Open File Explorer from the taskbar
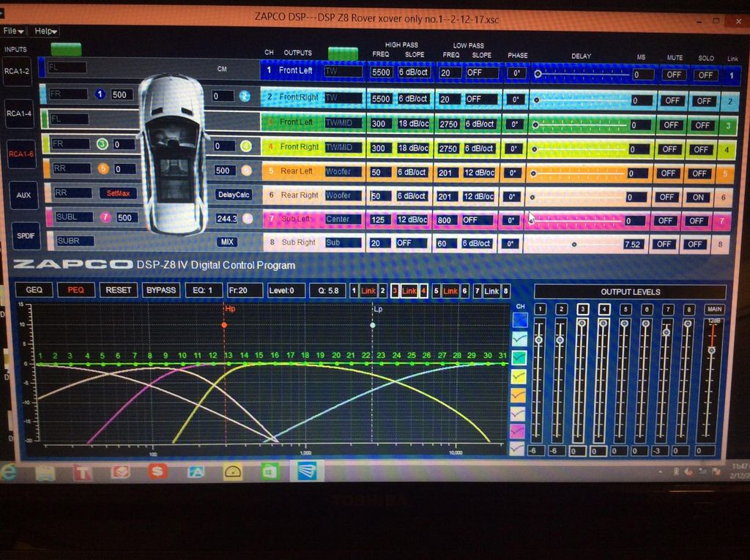The image size is (750, 560). [45, 472]
